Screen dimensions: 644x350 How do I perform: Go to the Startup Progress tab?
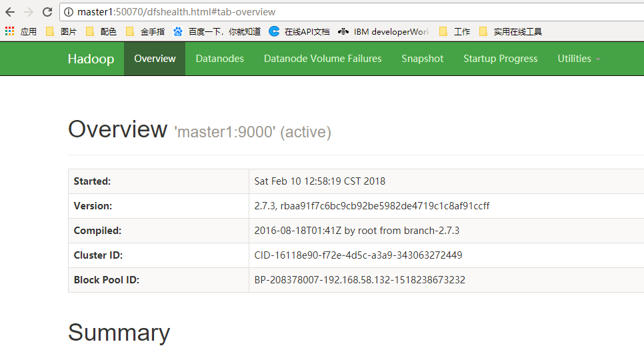click(x=500, y=59)
